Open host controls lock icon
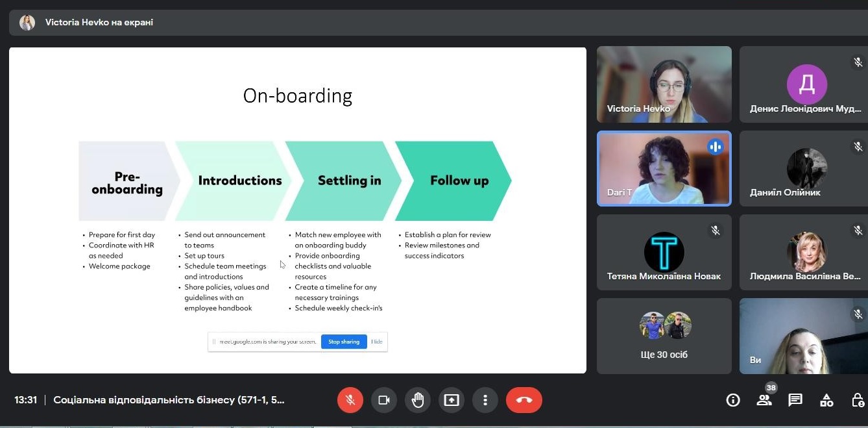The width and height of the screenshot is (868, 428). [858, 400]
